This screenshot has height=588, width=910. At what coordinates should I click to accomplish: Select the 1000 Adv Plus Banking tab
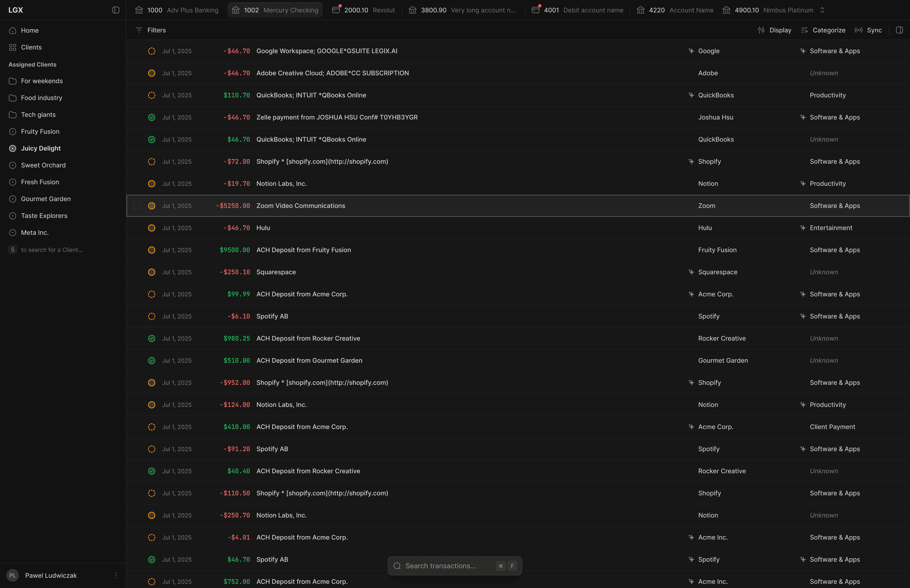pos(177,10)
